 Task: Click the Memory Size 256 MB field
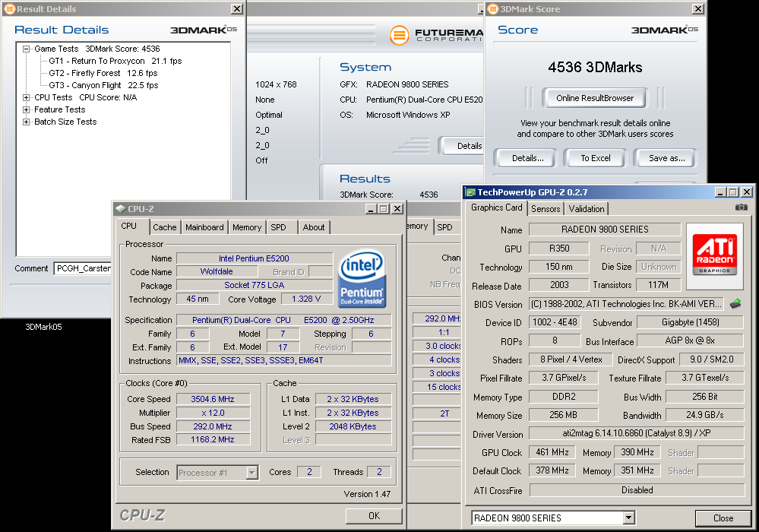[x=564, y=415]
